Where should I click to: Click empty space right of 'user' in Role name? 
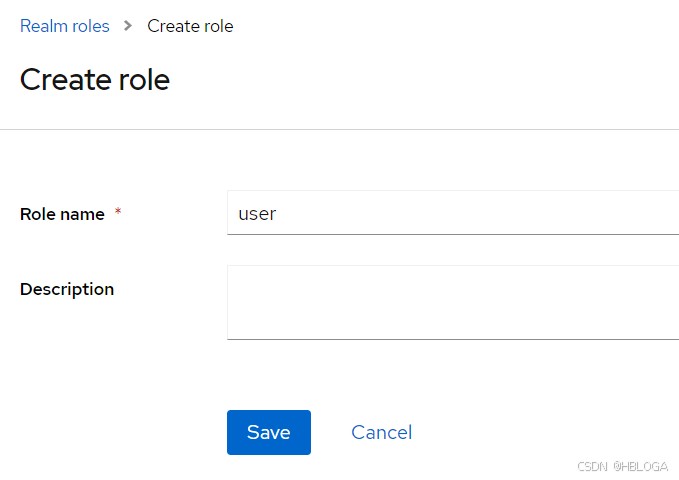coord(480,213)
